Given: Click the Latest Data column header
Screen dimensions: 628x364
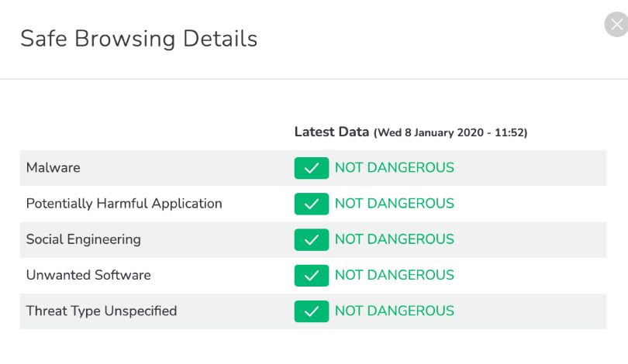Looking at the screenshot, I should point(332,132).
